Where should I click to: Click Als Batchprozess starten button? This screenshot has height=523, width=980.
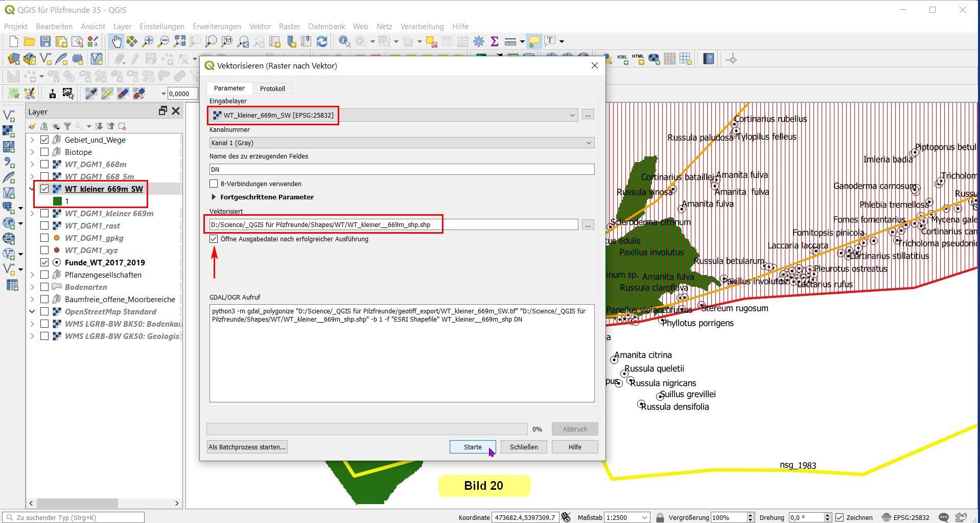[x=247, y=447]
